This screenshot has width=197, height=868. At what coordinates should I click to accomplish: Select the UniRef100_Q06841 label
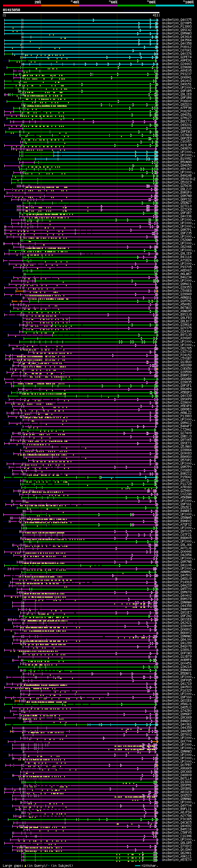(177, 78)
